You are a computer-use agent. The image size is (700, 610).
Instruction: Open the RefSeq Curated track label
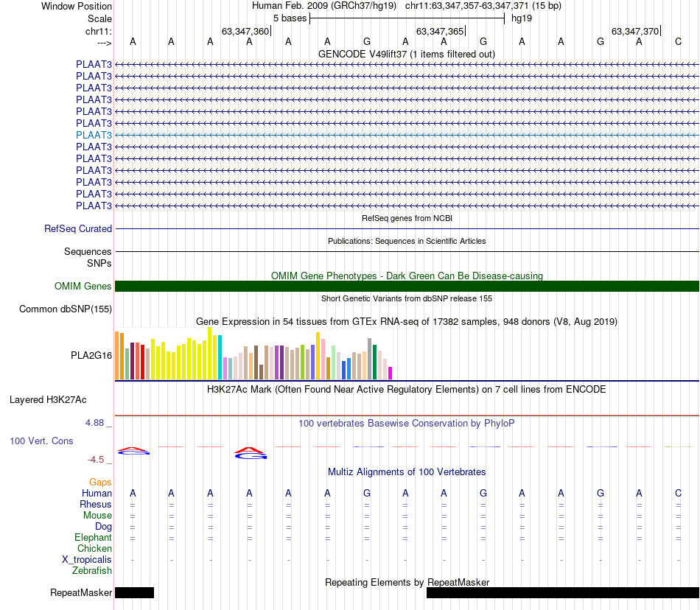78,228
